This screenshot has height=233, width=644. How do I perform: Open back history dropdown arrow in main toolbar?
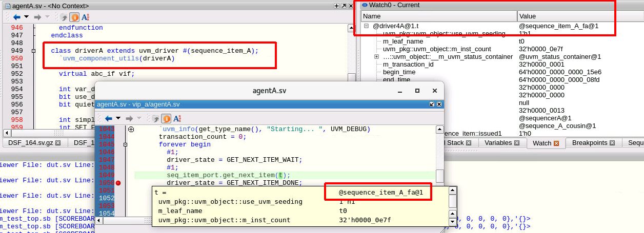pyautogui.click(x=26, y=16)
